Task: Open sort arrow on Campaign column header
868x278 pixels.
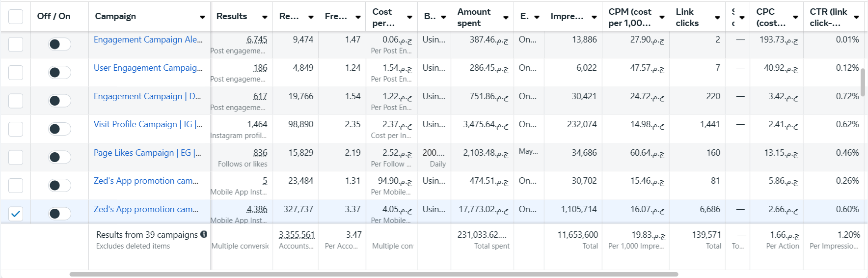Action: [x=202, y=17]
